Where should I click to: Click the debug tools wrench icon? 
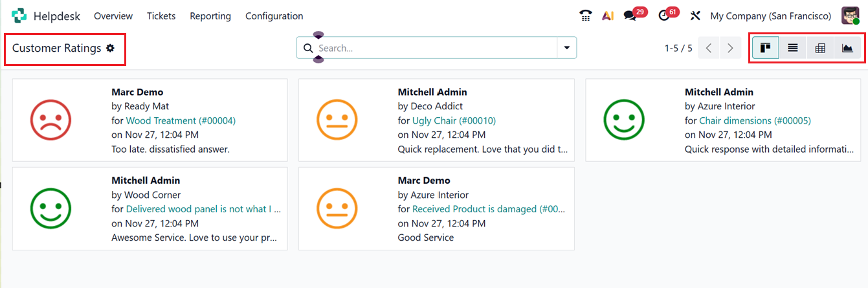696,16
